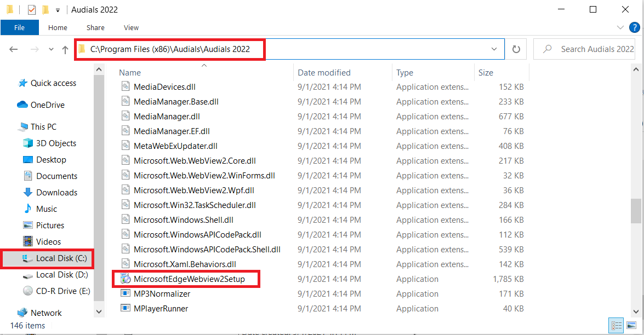This screenshot has height=335, width=644.
Task: Click file list scrollbar up arrow
Action: point(636,70)
